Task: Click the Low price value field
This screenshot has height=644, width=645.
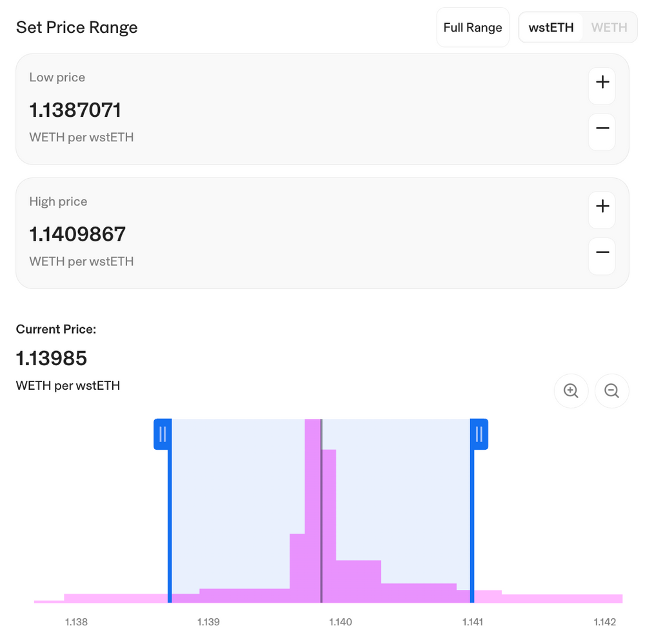Action: [x=75, y=110]
